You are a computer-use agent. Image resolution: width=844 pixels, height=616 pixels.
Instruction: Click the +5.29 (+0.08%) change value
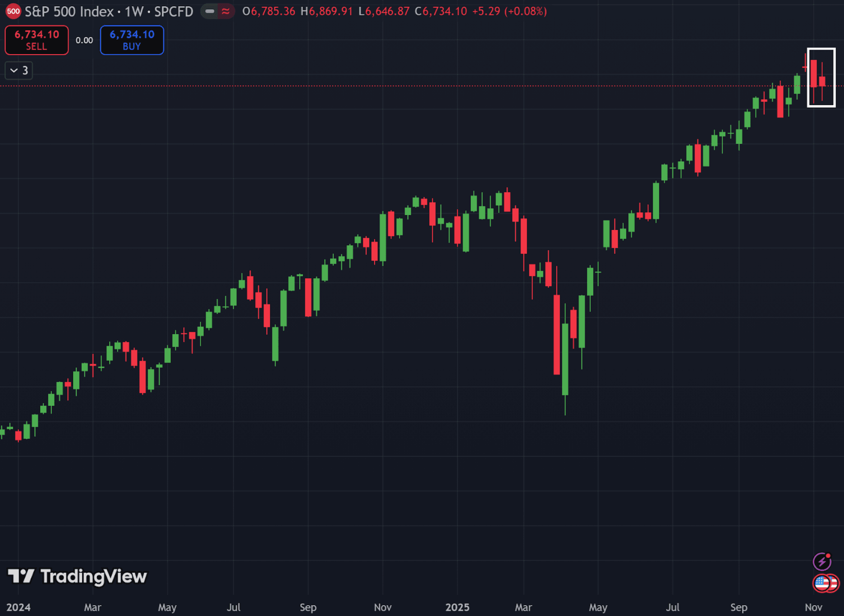(x=509, y=11)
